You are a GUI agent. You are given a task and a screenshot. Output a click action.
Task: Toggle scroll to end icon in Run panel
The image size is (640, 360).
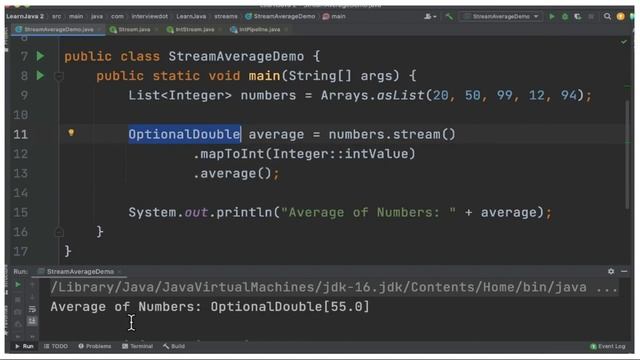coord(32,321)
